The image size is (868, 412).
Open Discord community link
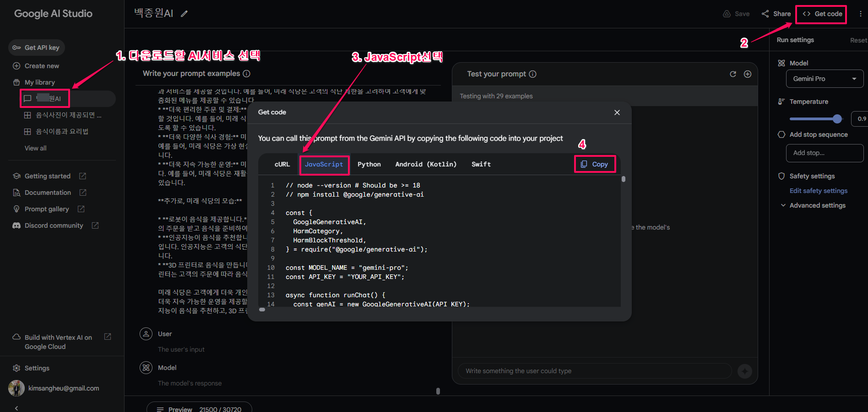[54, 225]
